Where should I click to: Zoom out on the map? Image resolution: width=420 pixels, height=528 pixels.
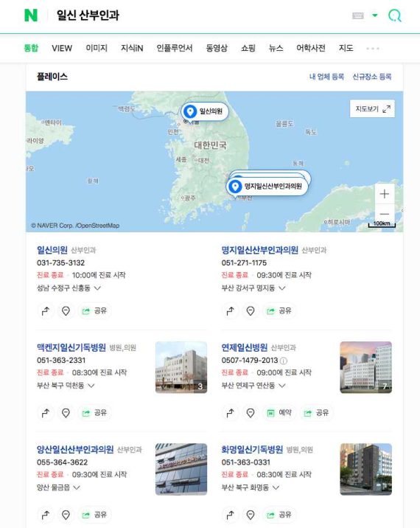point(385,214)
